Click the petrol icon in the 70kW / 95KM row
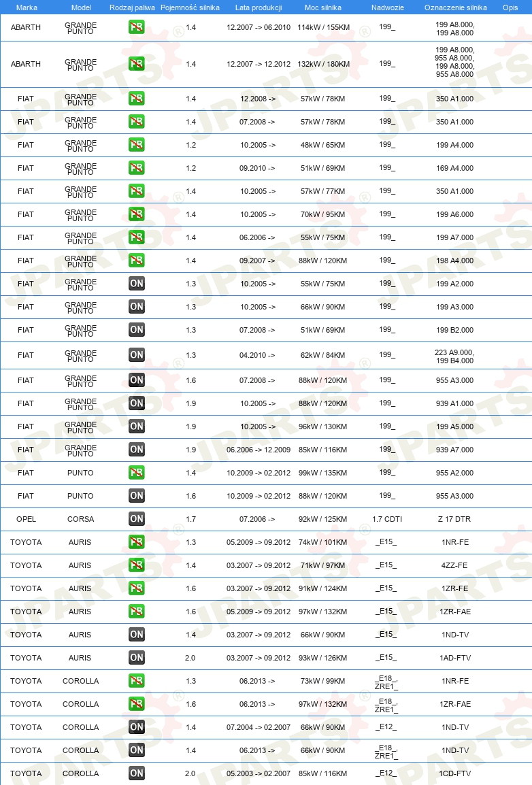 (x=137, y=214)
